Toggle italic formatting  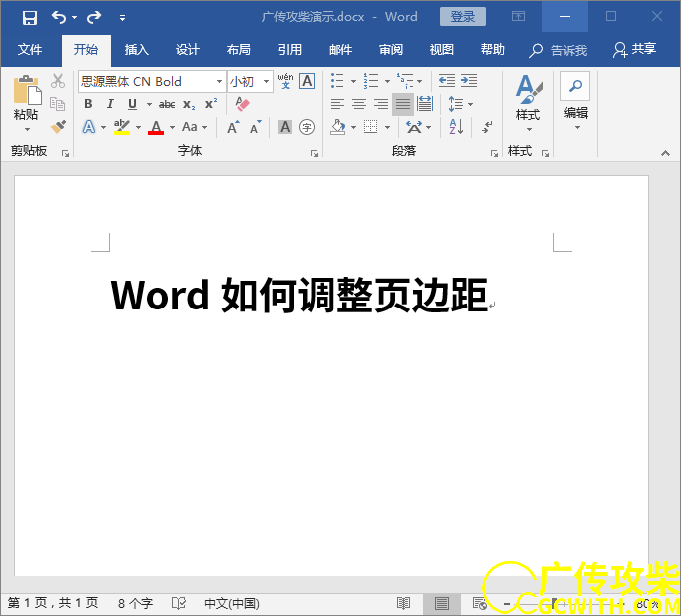(x=110, y=104)
